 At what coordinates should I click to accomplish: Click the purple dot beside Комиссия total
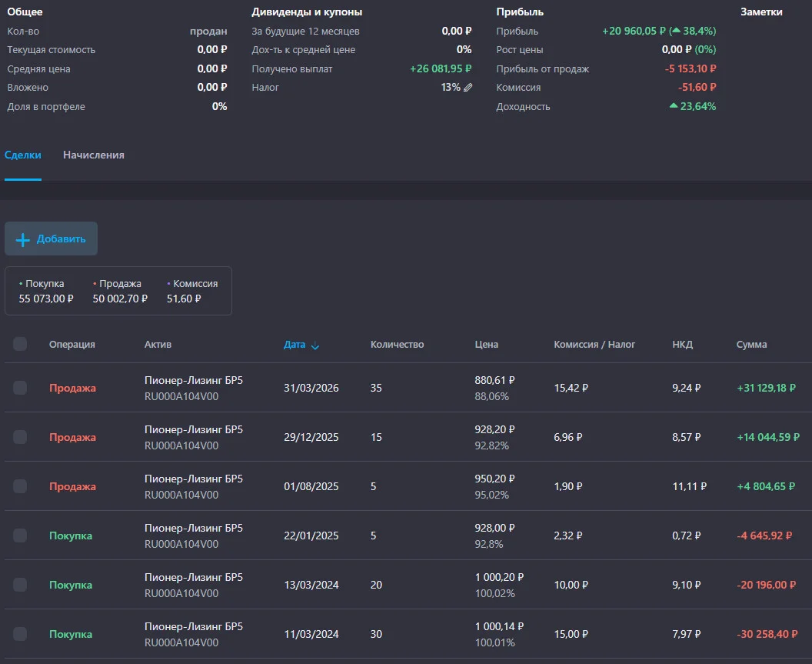click(x=169, y=284)
